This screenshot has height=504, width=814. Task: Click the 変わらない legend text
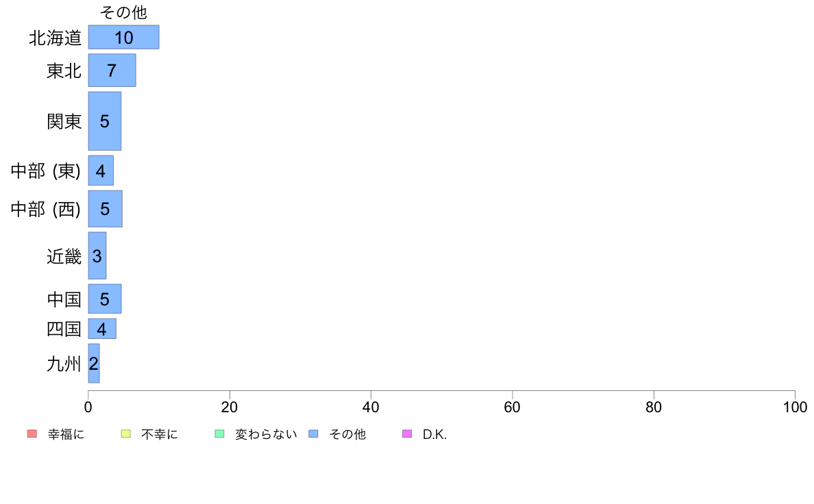click(x=266, y=434)
